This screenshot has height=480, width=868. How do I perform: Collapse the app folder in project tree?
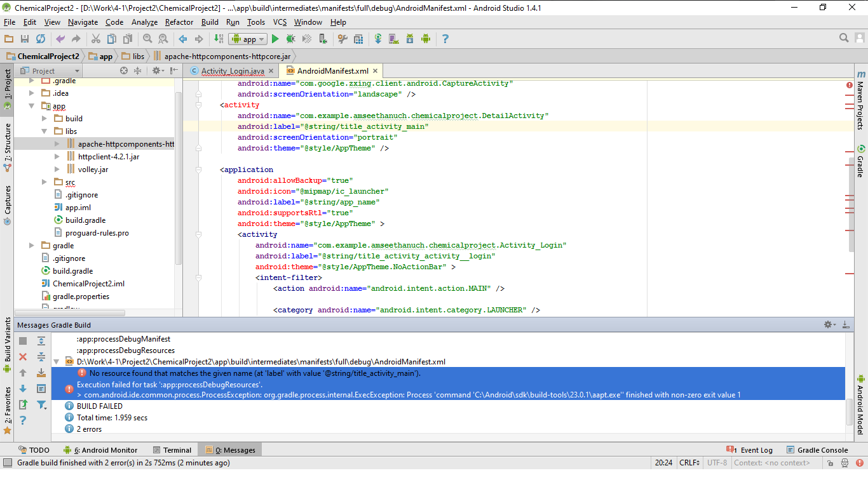[32, 106]
